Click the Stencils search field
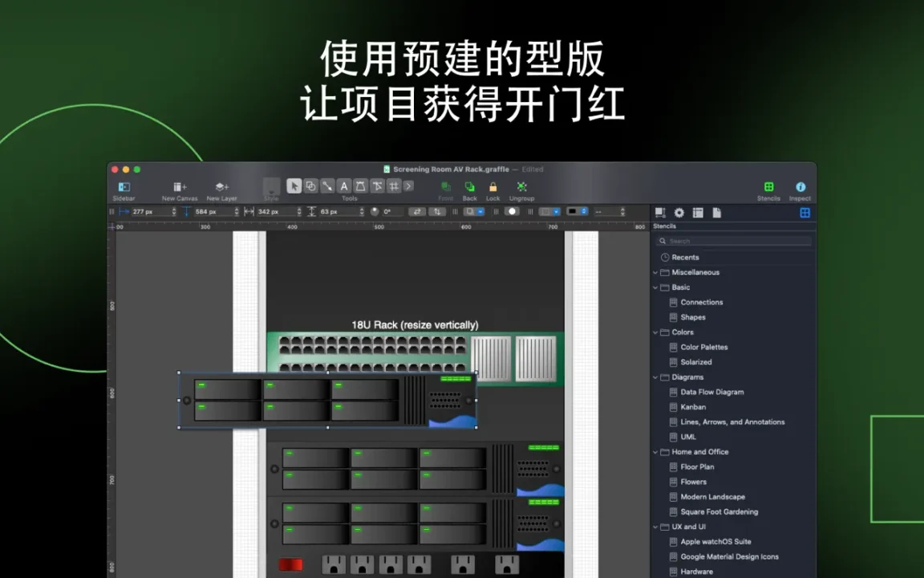Viewport: 924px width, 578px height. pos(733,241)
